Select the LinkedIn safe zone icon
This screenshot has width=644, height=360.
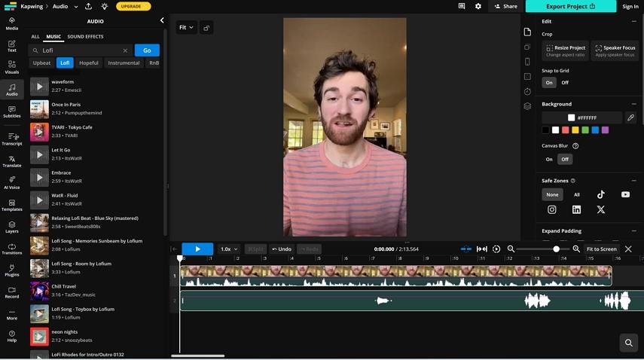(576, 210)
